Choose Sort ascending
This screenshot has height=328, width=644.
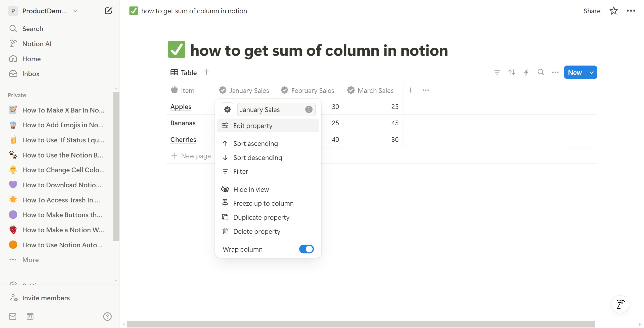(268, 143)
